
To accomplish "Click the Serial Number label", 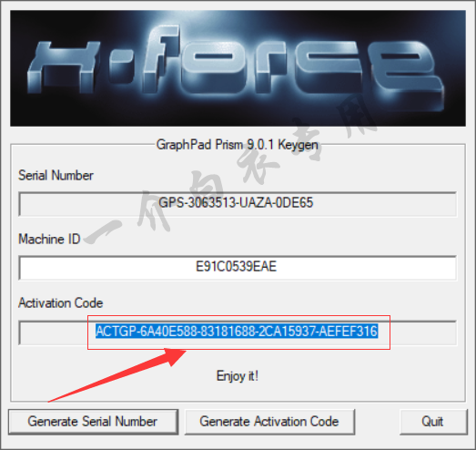I will [56, 175].
